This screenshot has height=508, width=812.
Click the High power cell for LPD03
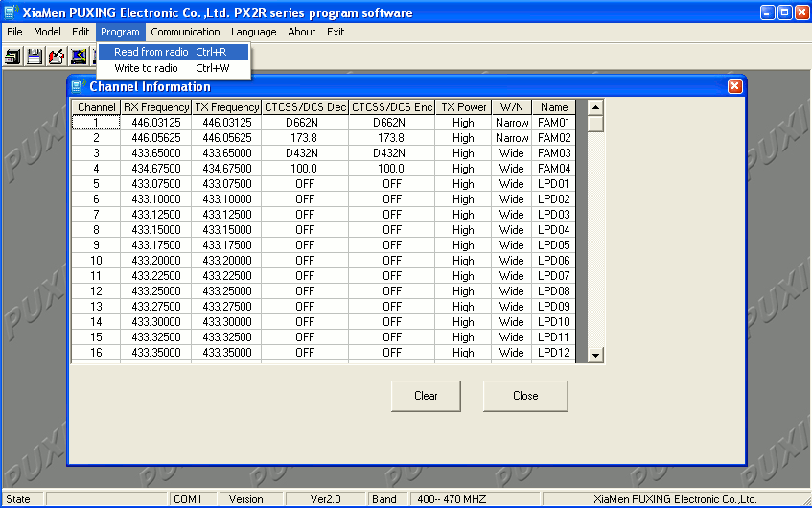click(463, 215)
